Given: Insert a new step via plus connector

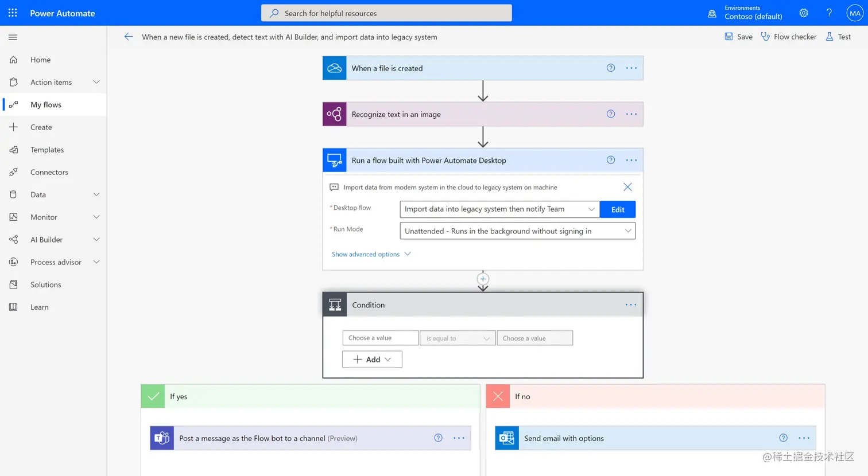Looking at the screenshot, I should (x=483, y=279).
